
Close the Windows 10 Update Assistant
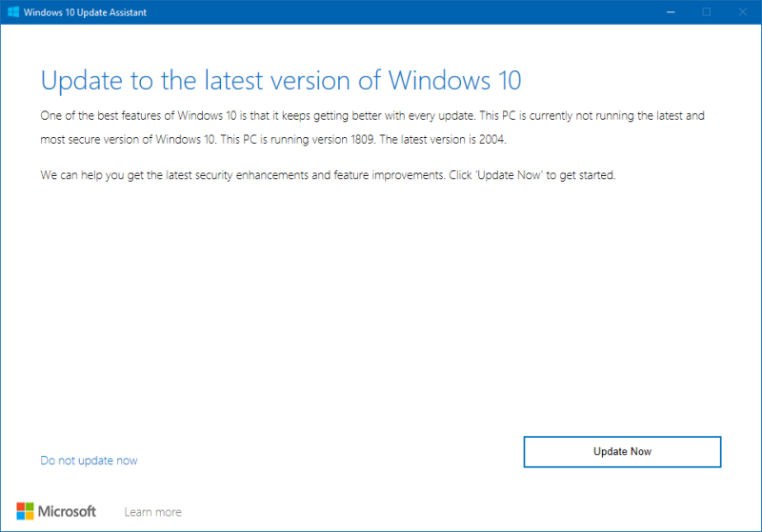pyautogui.click(x=742, y=11)
